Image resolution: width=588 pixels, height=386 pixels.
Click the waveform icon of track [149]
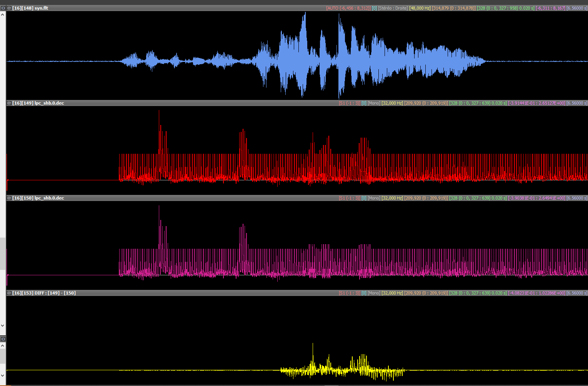pos(9,103)
